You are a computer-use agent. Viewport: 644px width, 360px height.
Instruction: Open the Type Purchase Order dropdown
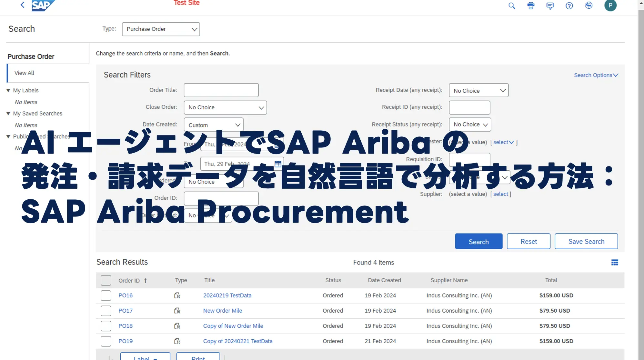[161, 29]
